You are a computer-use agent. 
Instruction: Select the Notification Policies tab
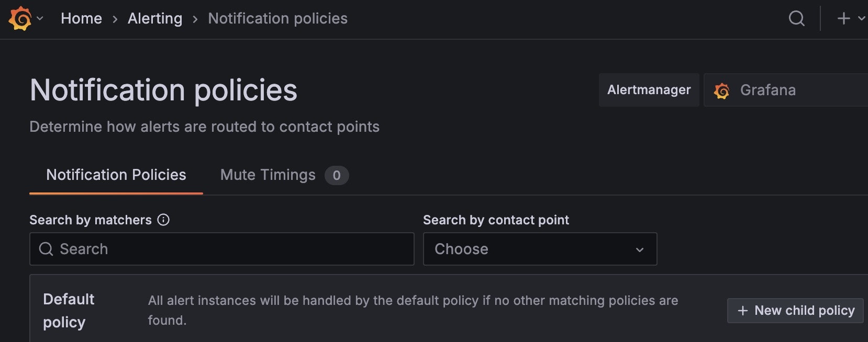coord(116,175)
